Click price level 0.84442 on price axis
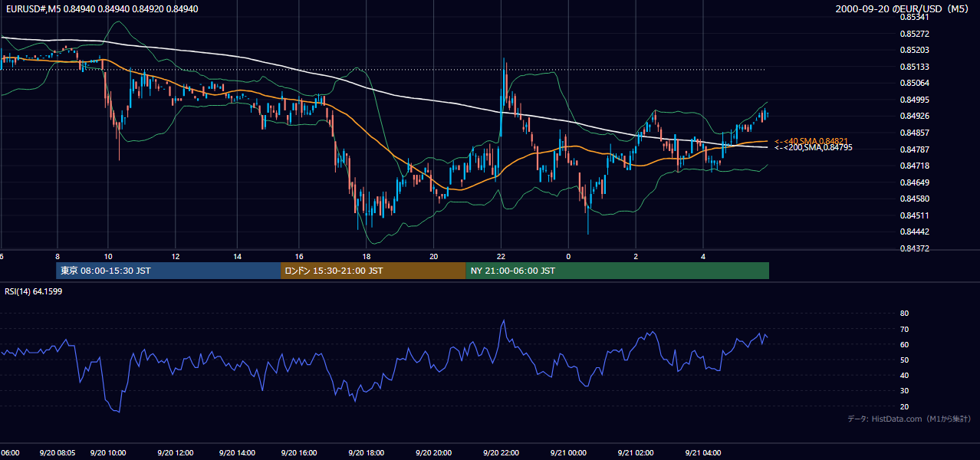Screen dimensions: 980x460 [x=914, y=232]
